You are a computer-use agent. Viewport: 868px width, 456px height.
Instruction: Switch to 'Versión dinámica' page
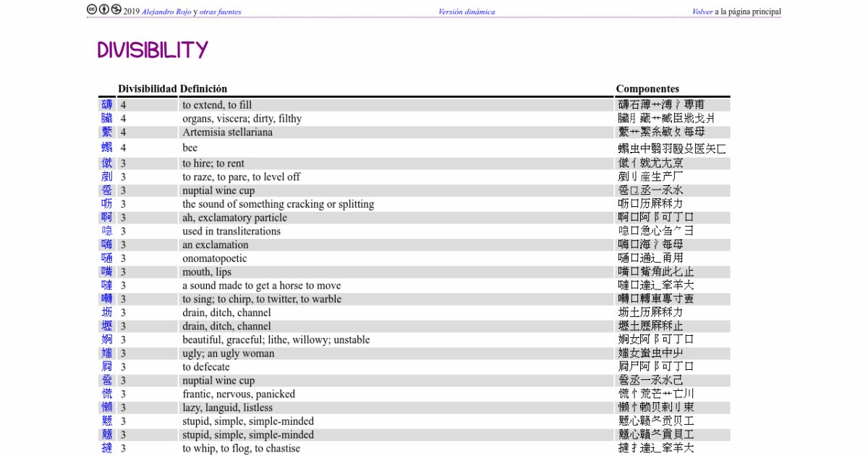[x=467, y=12]
